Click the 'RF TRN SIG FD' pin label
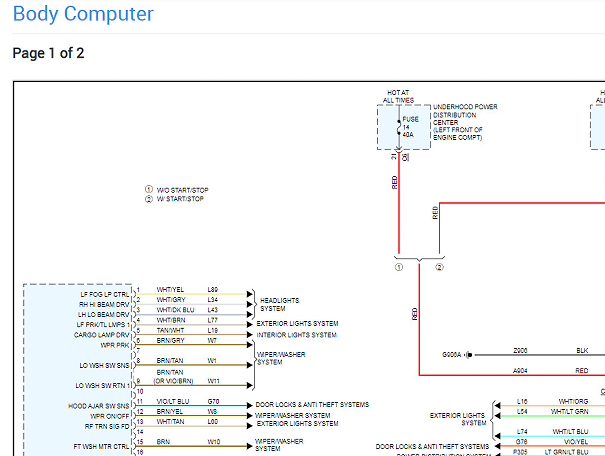This screenshot has height=456, width=605. pos(107,426)
